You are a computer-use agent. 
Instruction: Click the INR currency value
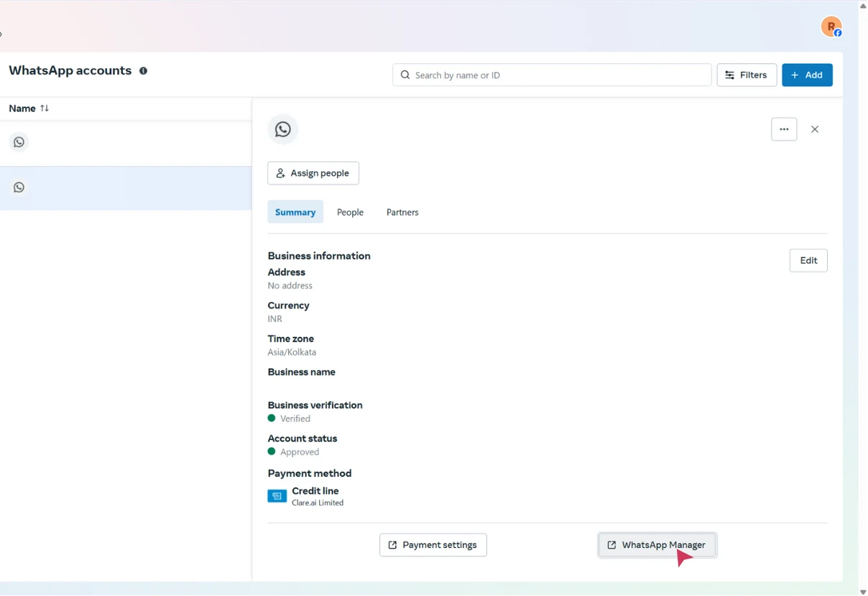[x=275, y=318]
